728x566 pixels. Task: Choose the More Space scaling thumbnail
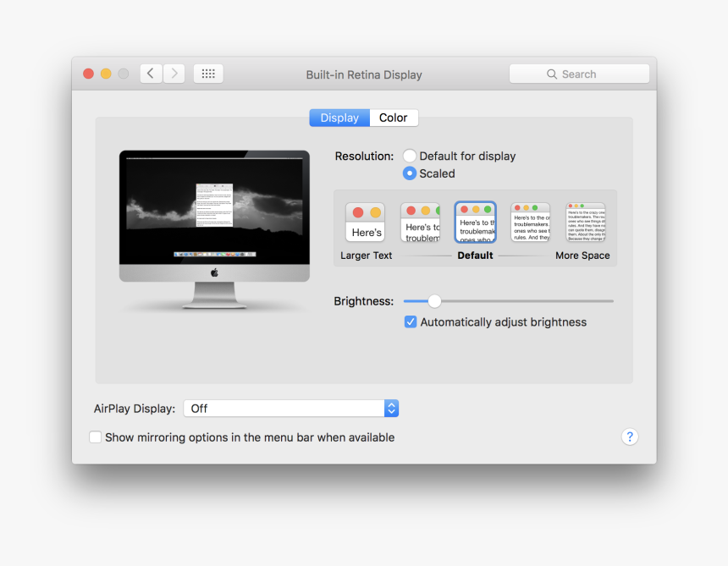pos(586,223)
